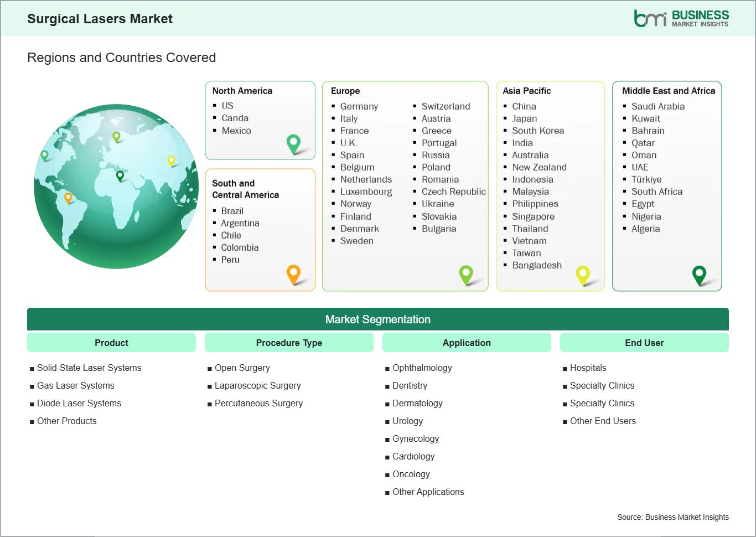756x537 pixels.
Task: Select the dark green pin in Middle East and Africa panel
Action: 700,274
